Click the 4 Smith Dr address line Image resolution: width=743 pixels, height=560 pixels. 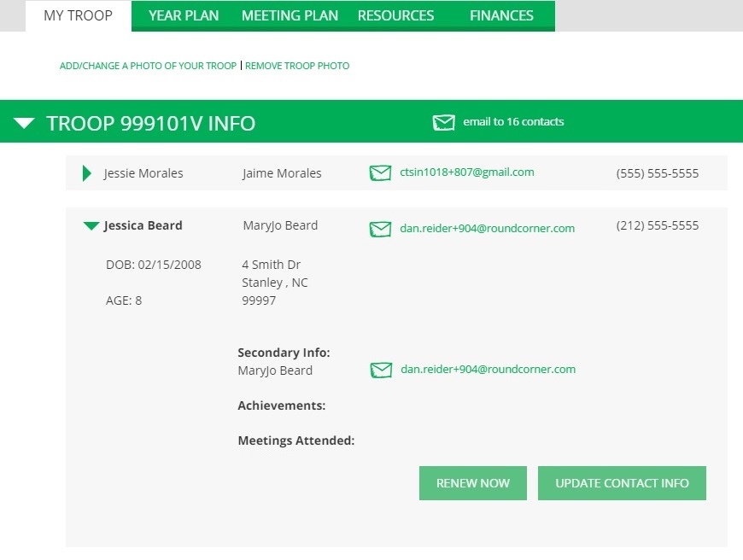pos(271,265)
